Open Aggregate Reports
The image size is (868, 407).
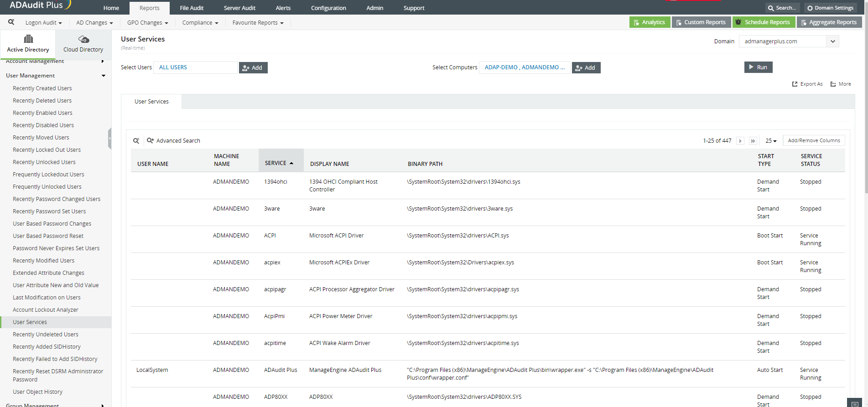click(829, 22)
